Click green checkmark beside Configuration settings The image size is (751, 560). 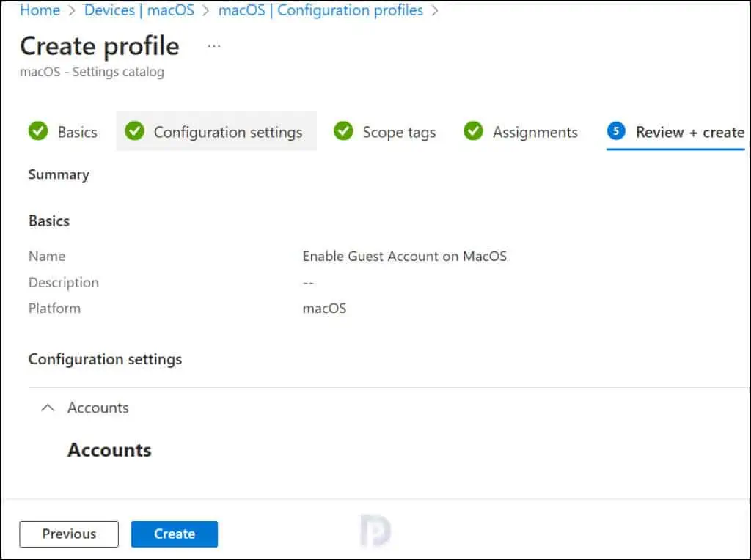[x=135, y=131]
